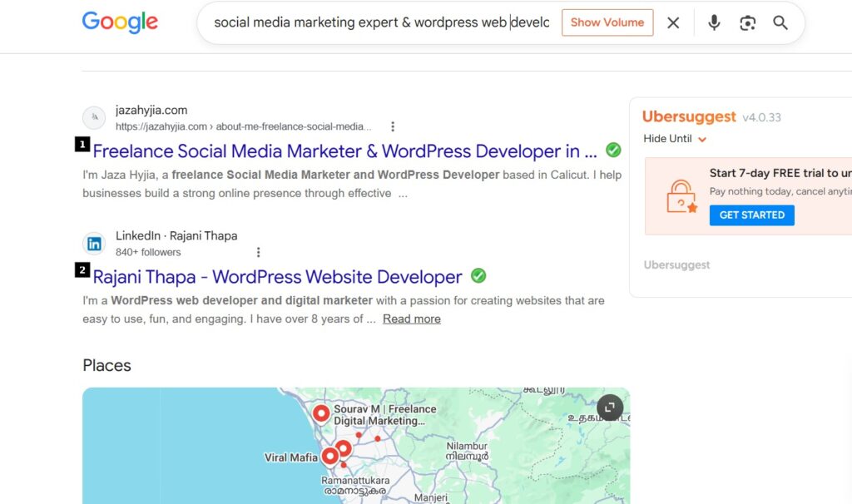Click the Ramanattukara label on the map
The height and width of the screenshot is (504, 852).
tap(355, 486)
